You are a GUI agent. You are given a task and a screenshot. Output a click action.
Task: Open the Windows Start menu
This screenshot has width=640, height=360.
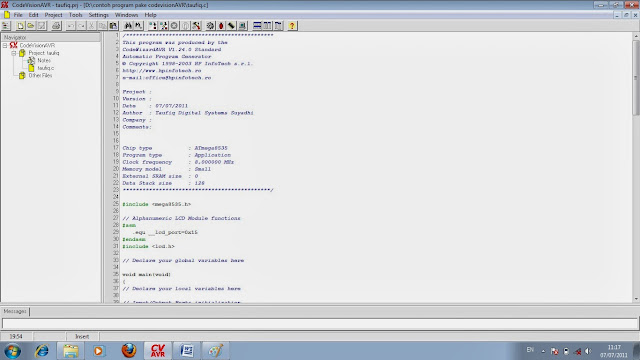tap(13, 351)
